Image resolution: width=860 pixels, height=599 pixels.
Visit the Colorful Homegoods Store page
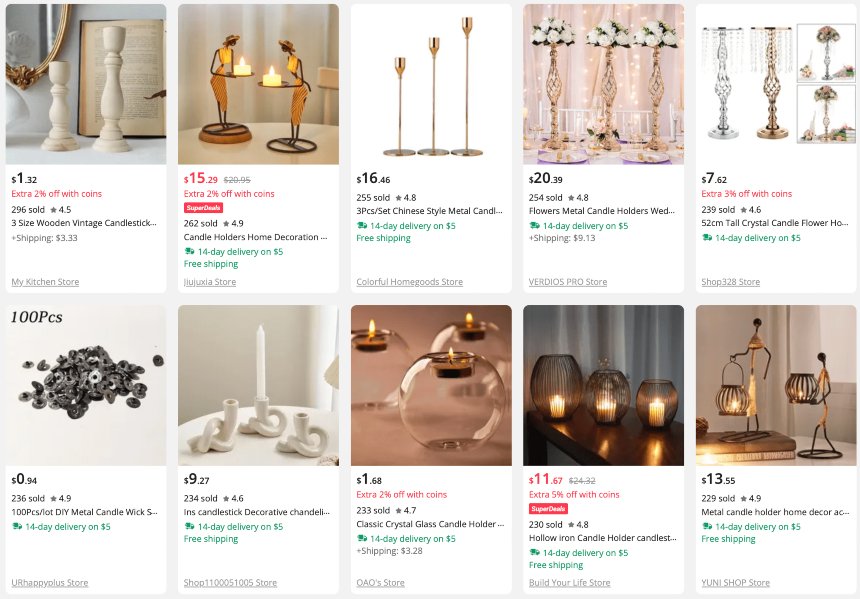point(400,282)
